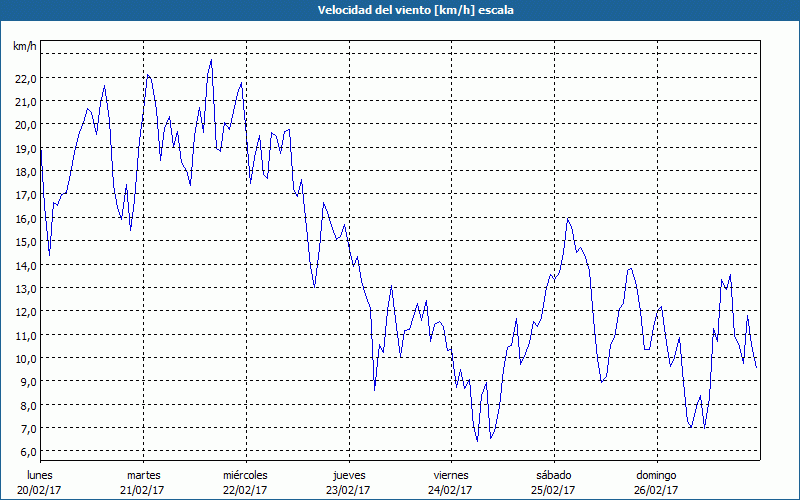
Task: Click the 'domingo' day label
Action: point(656,474)
